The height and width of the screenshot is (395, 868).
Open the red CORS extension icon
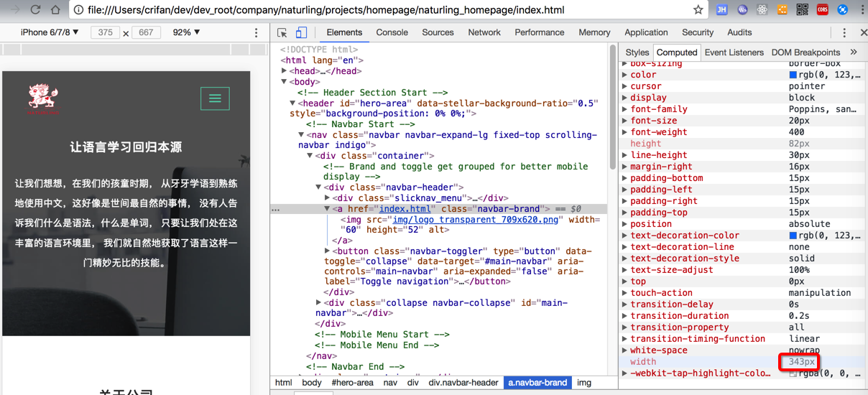pyautogui.click(x=823, y=10)
